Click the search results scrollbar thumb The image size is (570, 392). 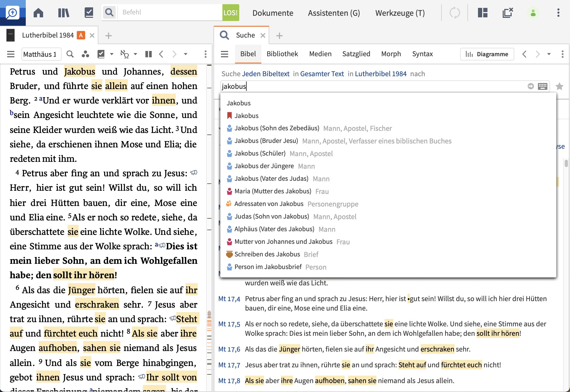pos(566,163)
